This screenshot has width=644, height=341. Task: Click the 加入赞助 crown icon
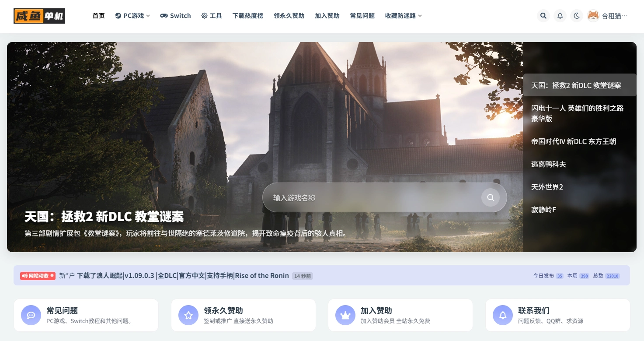point(345,315)
